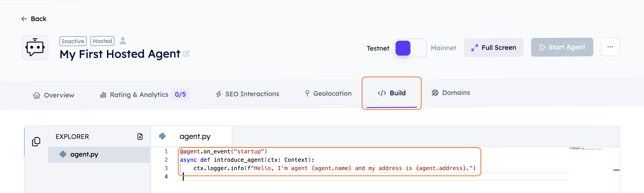Click the 0/5 rating badge
Image resolution: width=644 pixels, height=193 pixels.
180,94
